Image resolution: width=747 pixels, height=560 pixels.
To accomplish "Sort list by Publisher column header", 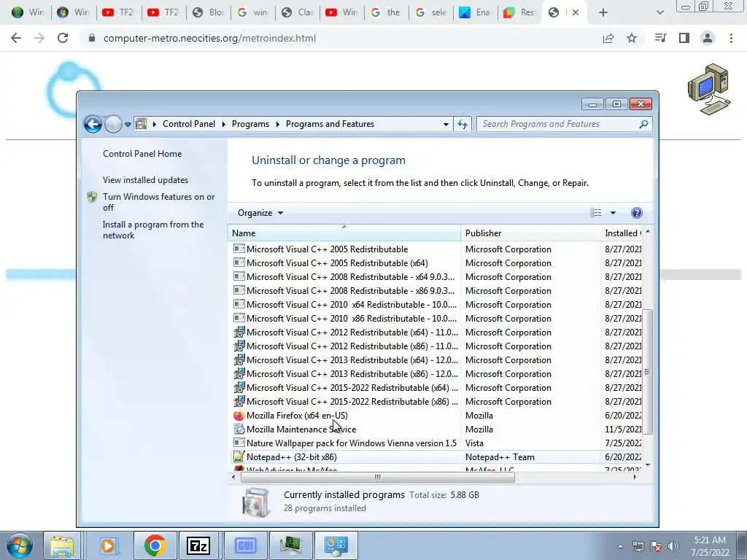I will click(531, 233).
